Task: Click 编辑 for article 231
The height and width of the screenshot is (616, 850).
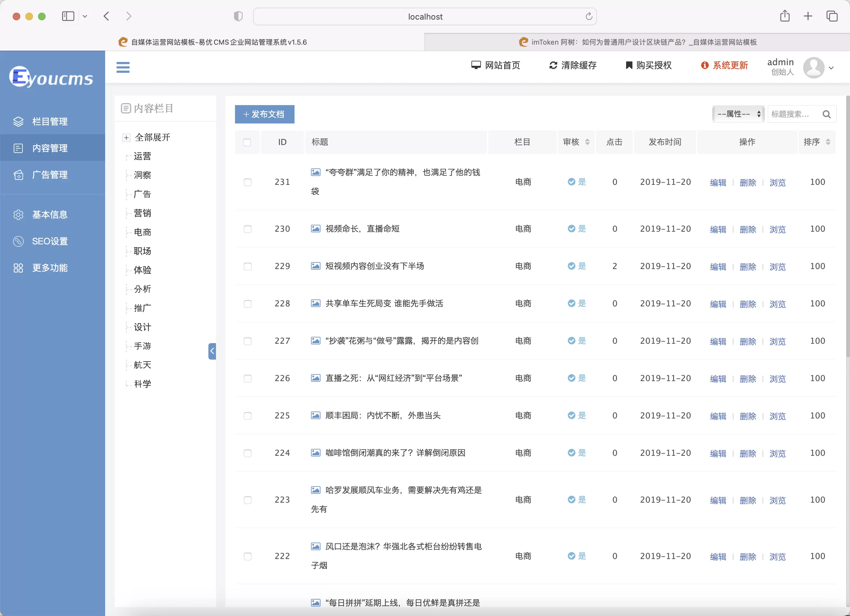Action: point(718,182)
